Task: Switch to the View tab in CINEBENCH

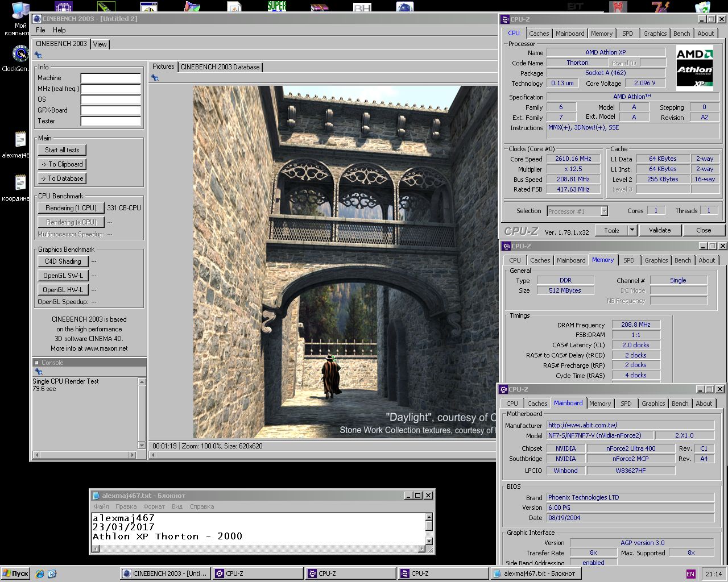Action: 100,44
